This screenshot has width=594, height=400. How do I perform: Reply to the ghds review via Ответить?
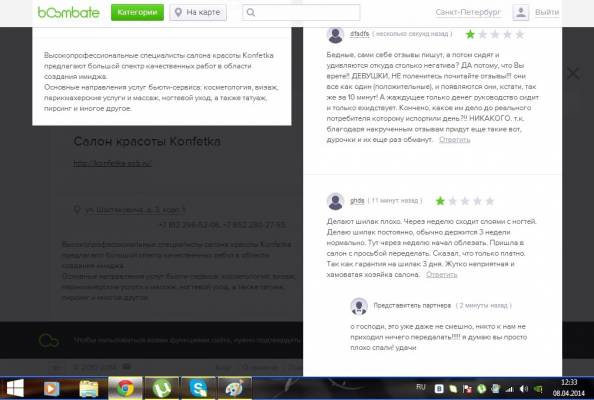click(x=442, y=275)
